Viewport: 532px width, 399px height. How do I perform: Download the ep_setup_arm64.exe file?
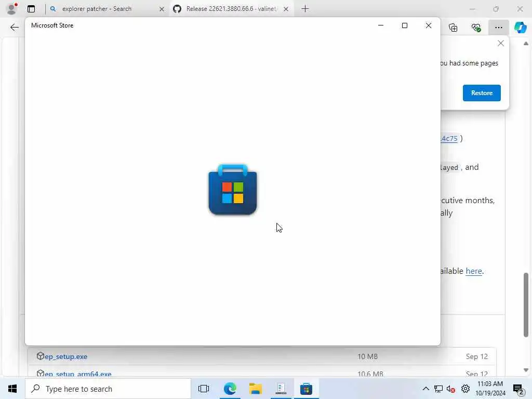click(x=78, y=374)
